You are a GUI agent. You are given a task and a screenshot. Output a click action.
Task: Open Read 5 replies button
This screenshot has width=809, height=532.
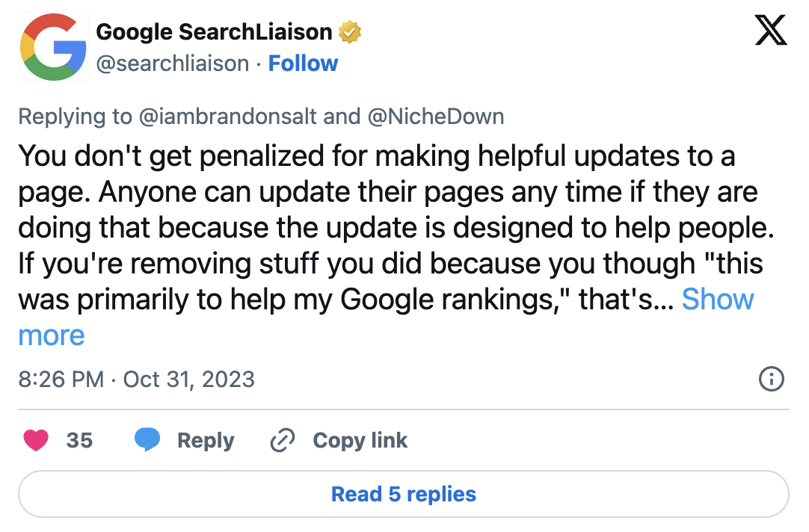pyautogui.click(x=404, y=494)
